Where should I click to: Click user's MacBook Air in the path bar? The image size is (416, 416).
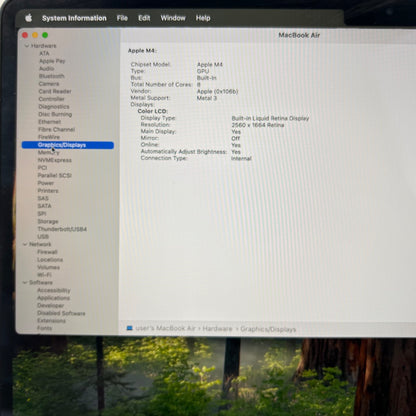pos(165,328)
